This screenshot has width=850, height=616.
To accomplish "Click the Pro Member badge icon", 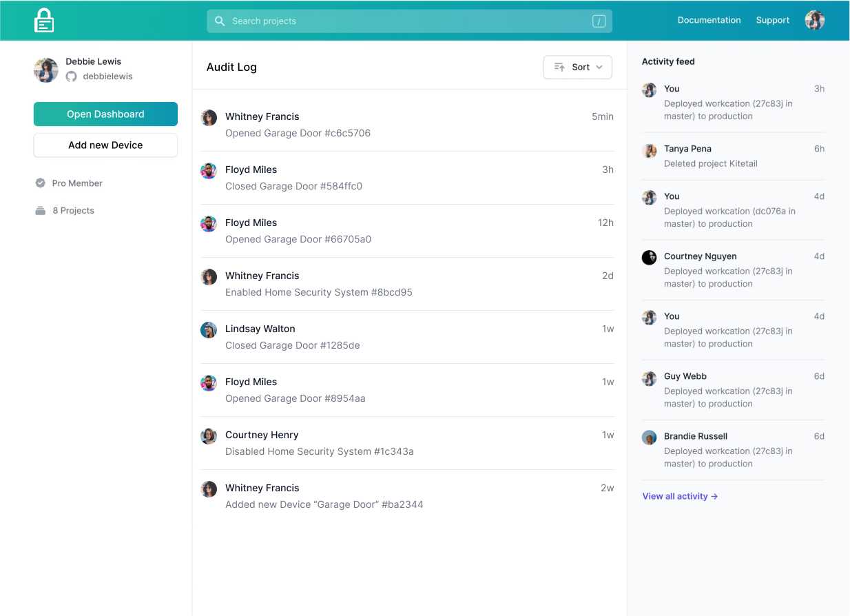I will tap(41, 183).
